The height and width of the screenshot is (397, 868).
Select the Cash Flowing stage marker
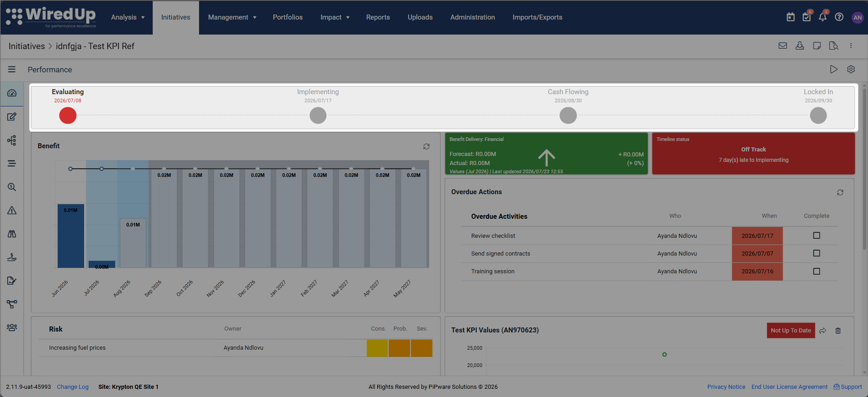coord(568,116)
